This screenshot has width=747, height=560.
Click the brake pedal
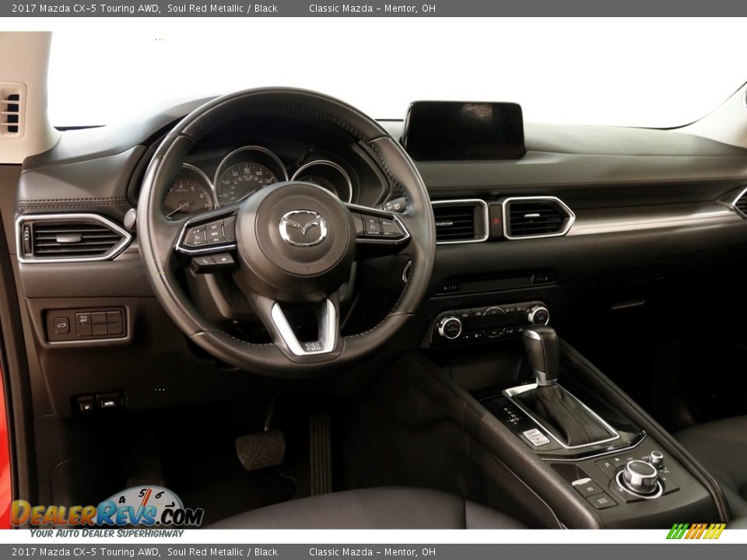point(261,449)
